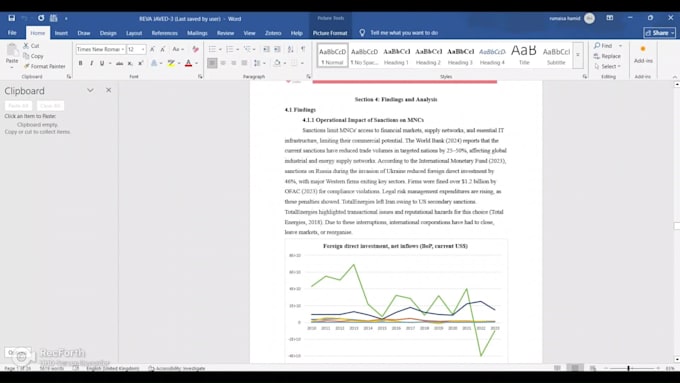
Task: Click the Paste clipboard icon
Action: click(12, 51)
